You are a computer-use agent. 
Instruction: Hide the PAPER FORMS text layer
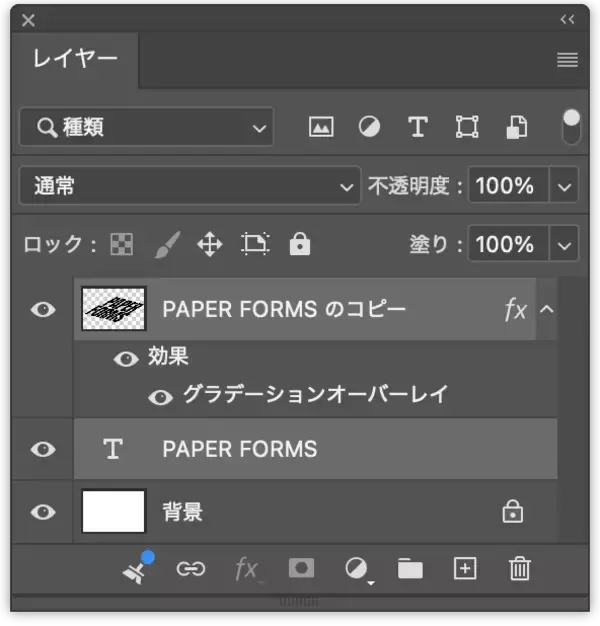(43, 449)
